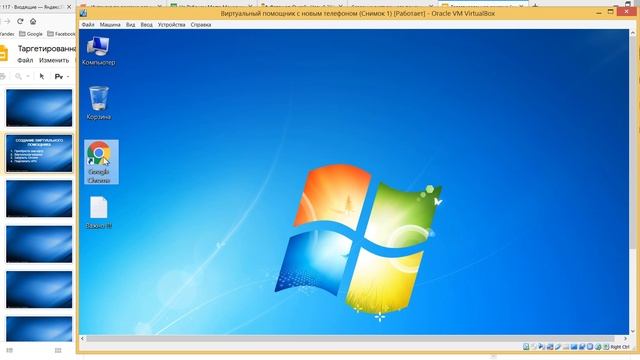Click the print icon in the Slides toolbar
Screen dimensions: 640x360
pyautogui.click(x=2, y=76)
